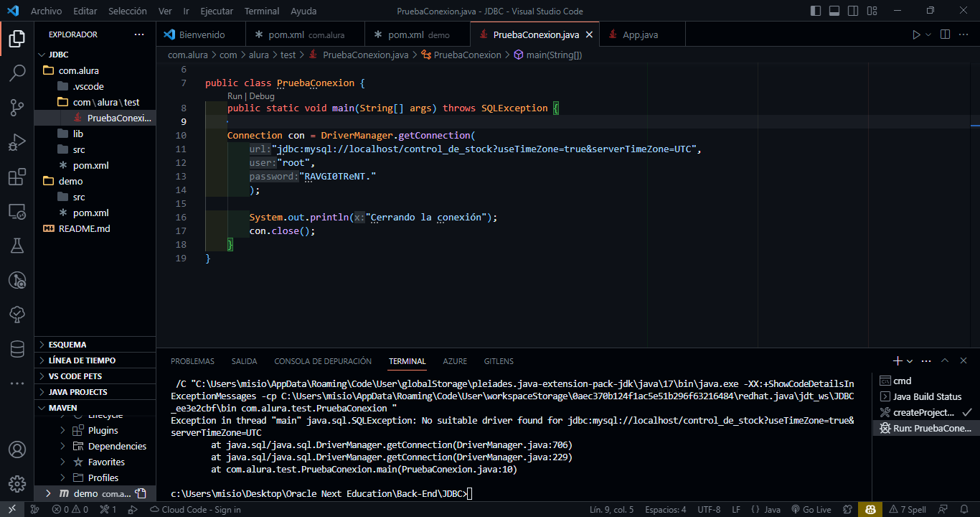The width and height of the screenshot is (980, 517).
Task: Expand the JAVA PROJECTS section
Action: tap(95, 392)
